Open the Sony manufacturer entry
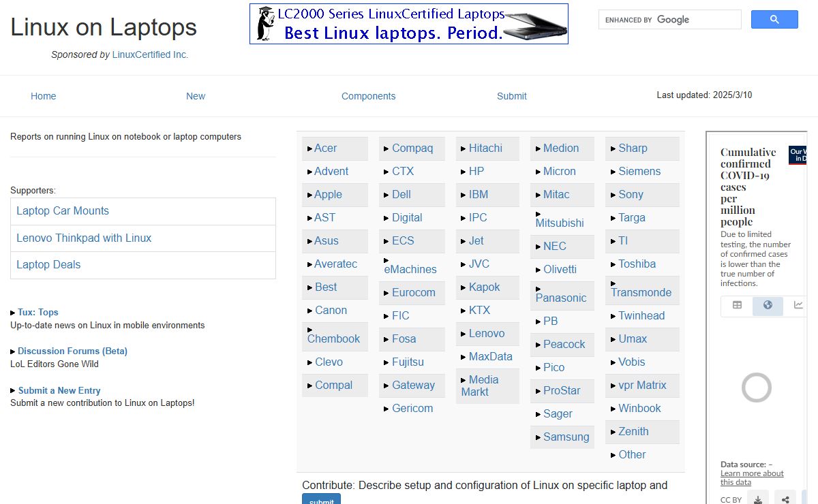818x504 pixels. coord(631,195)
